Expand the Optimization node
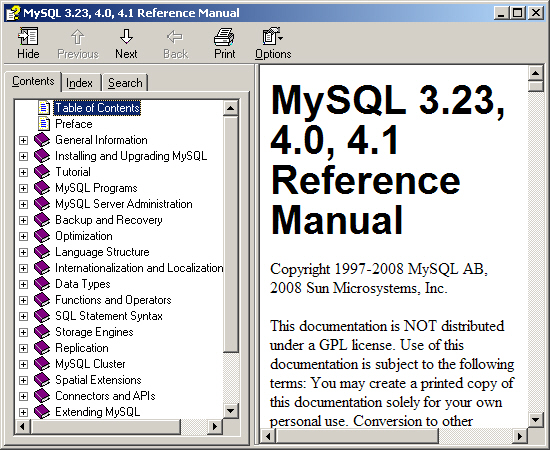Image resolution: width=550 pixels, height=450 pixels. (x=23, y=236)
